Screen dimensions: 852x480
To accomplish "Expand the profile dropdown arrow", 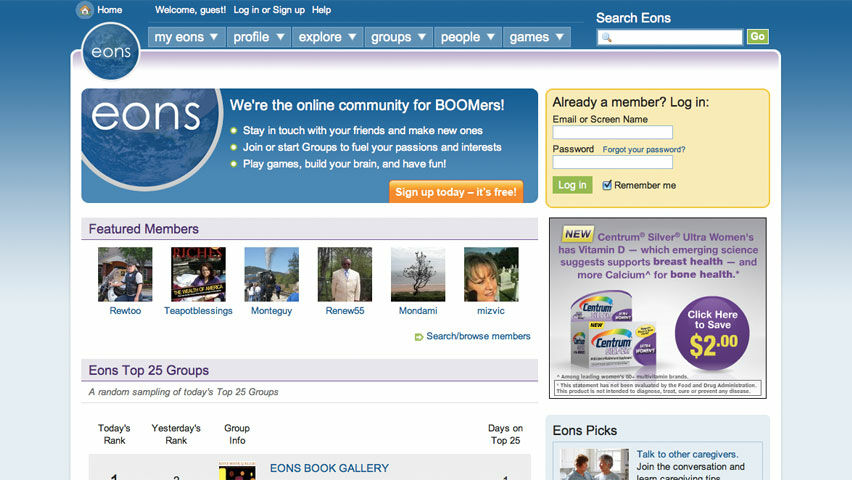I will [280, 37].
